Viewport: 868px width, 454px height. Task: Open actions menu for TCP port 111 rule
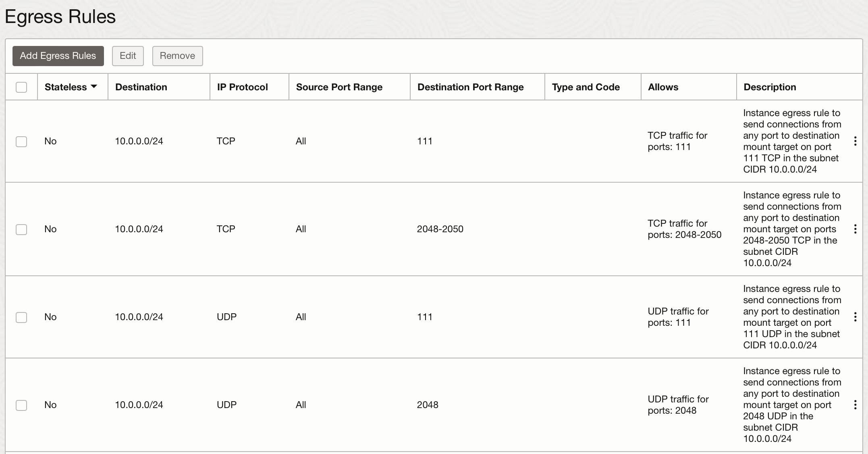pos(855,141)
